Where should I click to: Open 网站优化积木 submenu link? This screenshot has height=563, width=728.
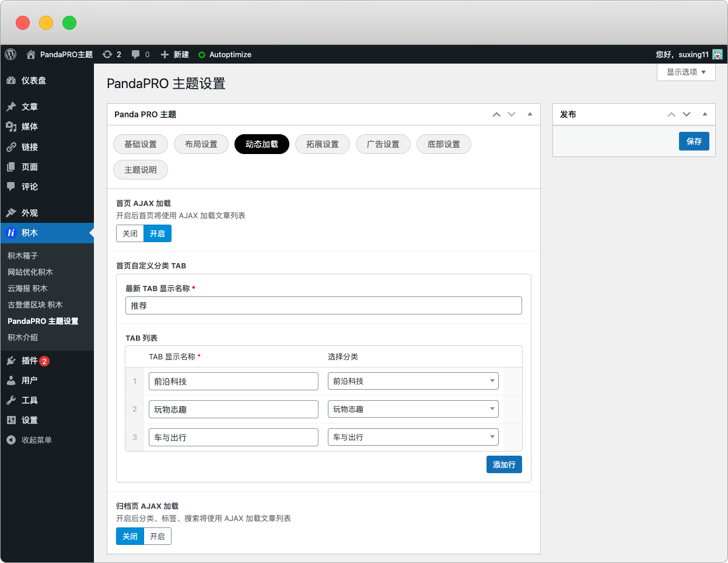[x=30, y=272]
